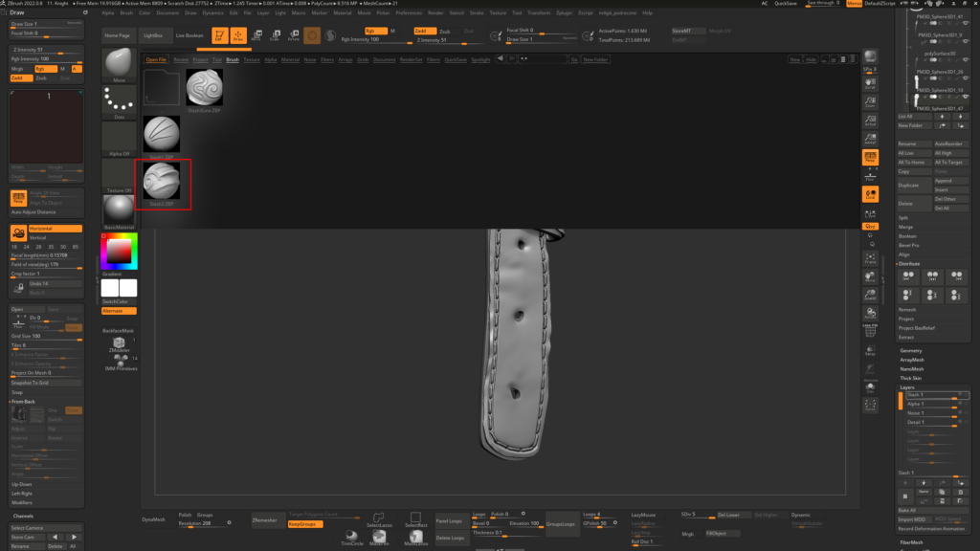This screenshot has width=980, height=551.
Task: Select the Rotate transform icon
Action: (x=293, y=35)
